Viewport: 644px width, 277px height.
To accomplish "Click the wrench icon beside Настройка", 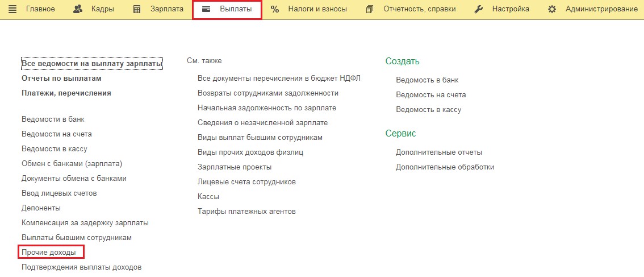I will click(479, 10).
